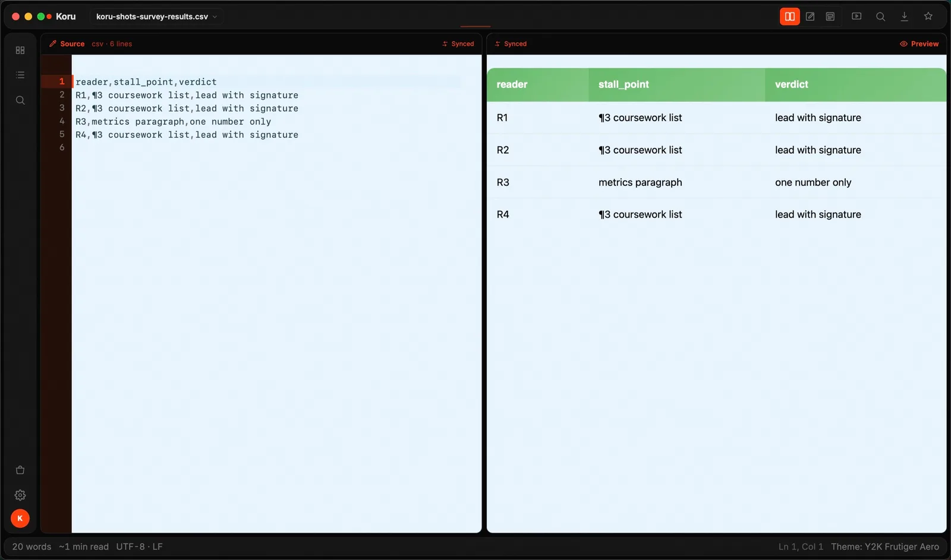Image resolution: width=951 pixels, height=560 pixels.
Task: Open sidebar search
Action: 20,100
